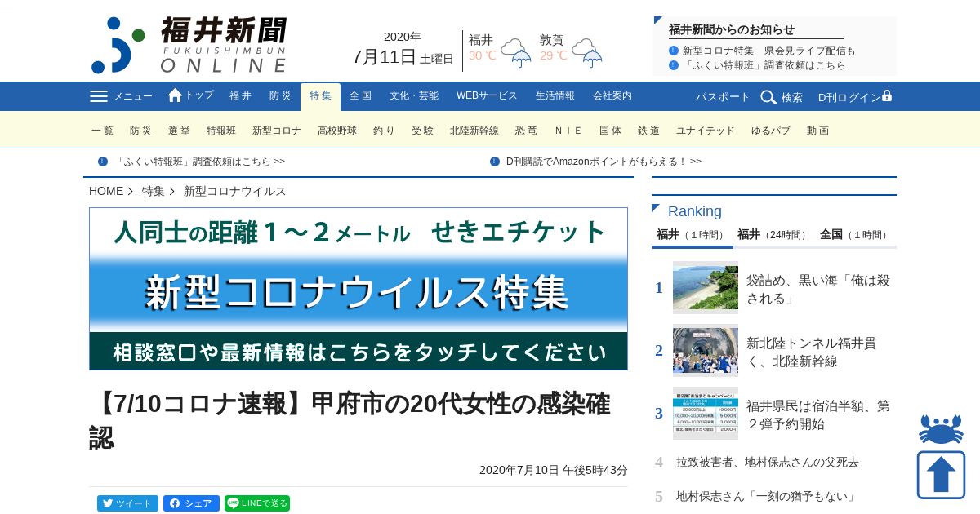Open ゆるパブ in the sub-navigation
Screen dimensions: 980x514
pyautogui.click(x=771, y=131)
